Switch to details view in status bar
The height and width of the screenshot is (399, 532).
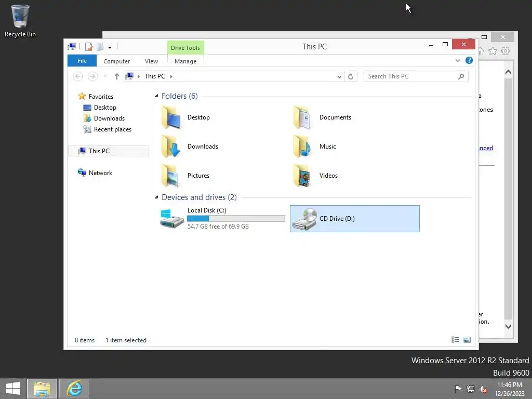coord(455,340)
